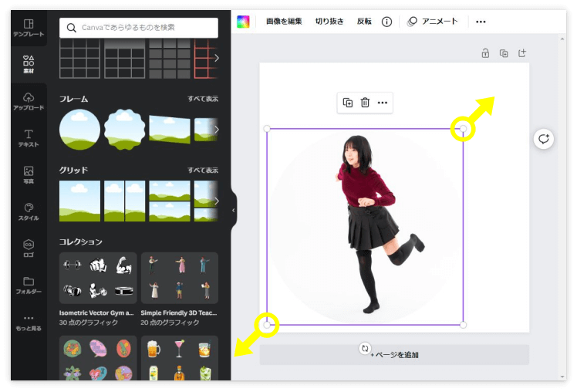577x392 pixels.
Task: Duplicate the selected image from floating toolbar
Action: coord(347,103)
